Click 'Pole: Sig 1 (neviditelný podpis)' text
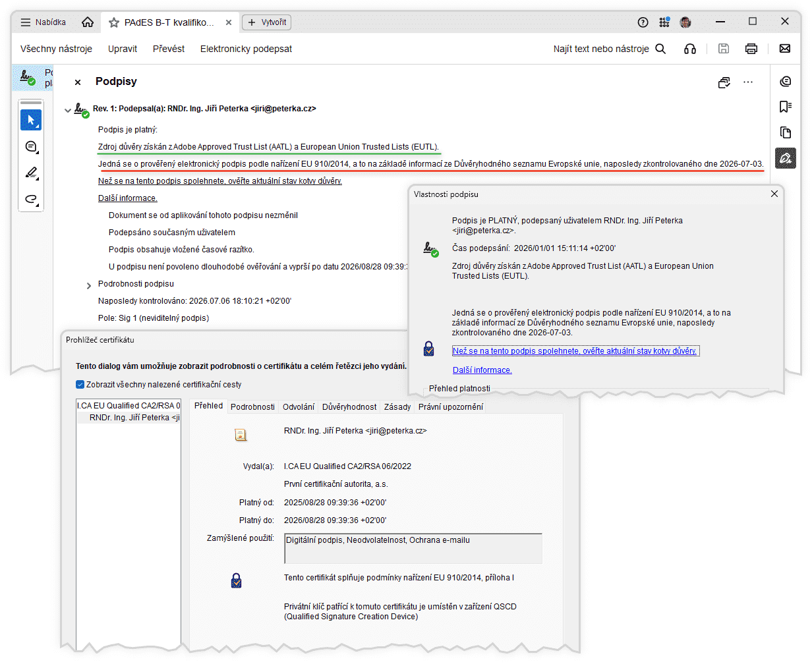 pyautogui.click(x=154, y=318)
